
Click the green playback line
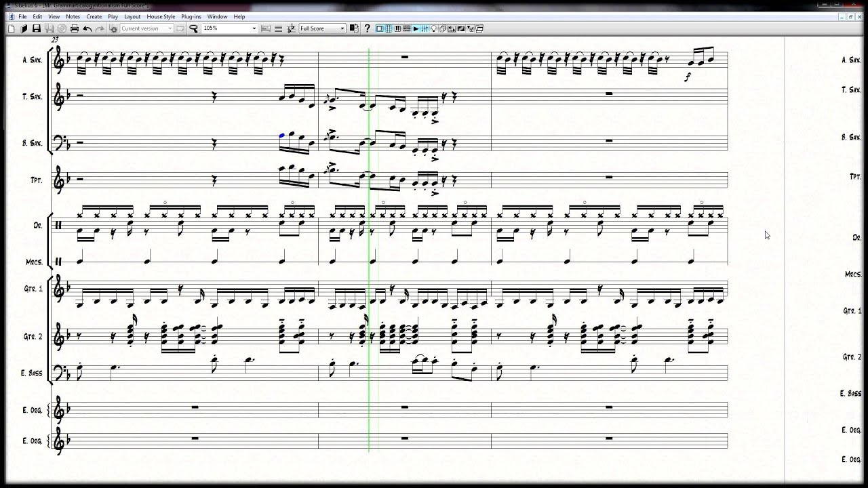point(369,249)
